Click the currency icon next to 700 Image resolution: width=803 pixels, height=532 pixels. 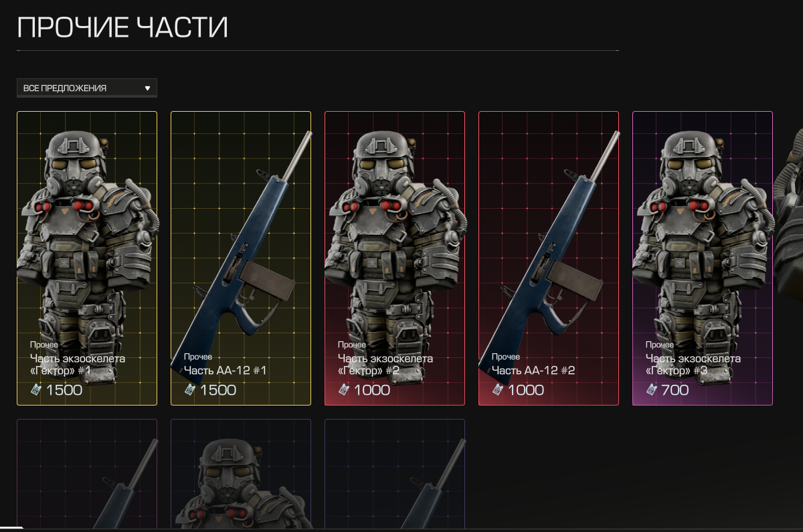[x=651, y=389]
